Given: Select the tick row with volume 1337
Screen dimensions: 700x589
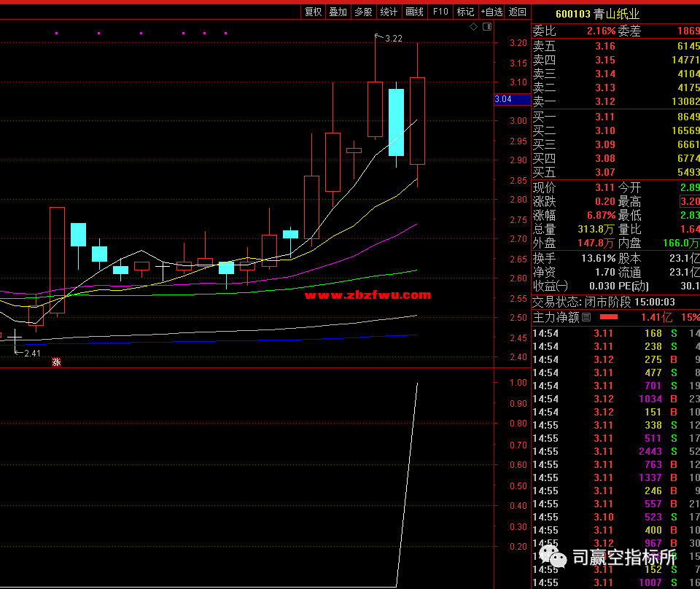Looking at the screenshot, I should coord(615,478).
